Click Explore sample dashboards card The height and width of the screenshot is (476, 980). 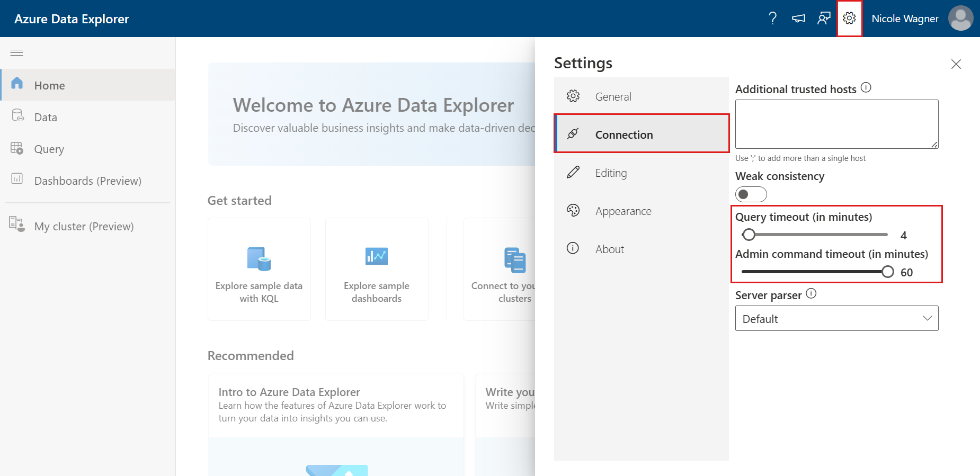[x=377, y=269]
